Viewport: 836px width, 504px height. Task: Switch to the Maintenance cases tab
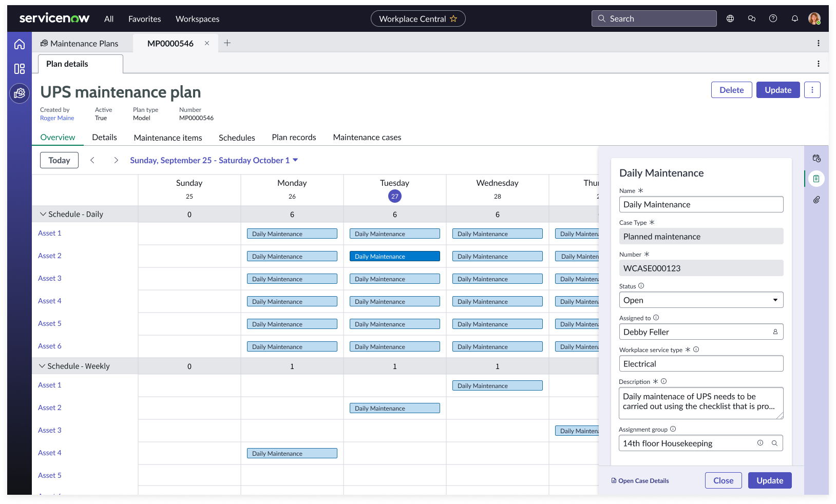click(367, 138)
